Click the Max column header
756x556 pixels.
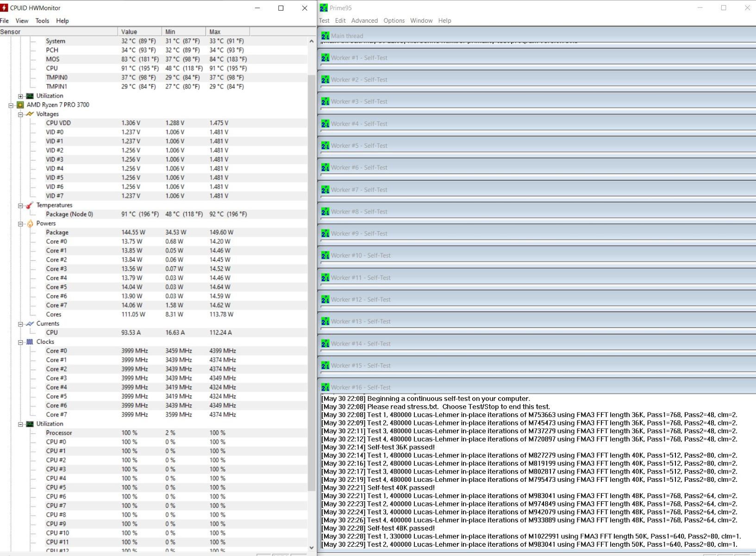coord(228,32)
